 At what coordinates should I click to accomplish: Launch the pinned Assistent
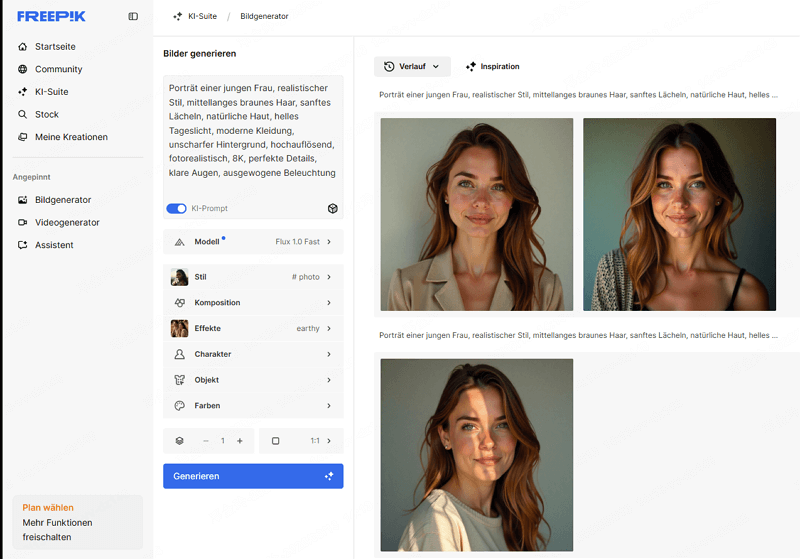(x=54, y=245)
